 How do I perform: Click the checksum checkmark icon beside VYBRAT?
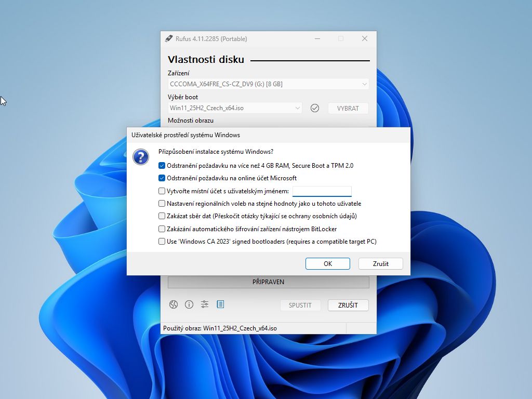pos(314,108)
